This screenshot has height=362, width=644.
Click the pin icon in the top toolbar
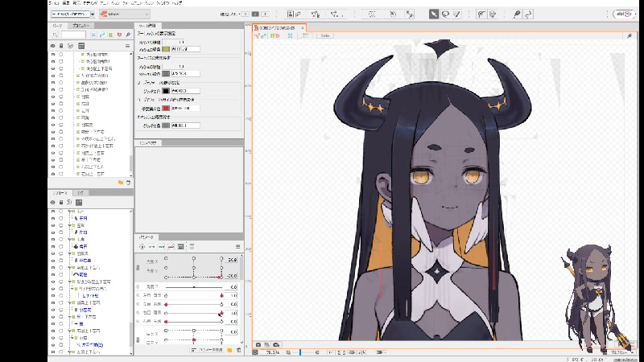pos(516,14)
